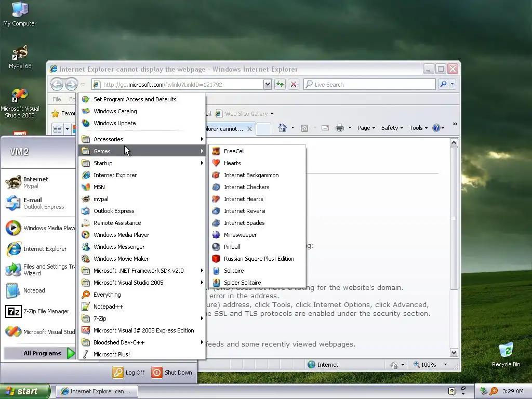This screenshot has height=399, width=532.
Task: Open Windows Messenger
Action: coord(142,247)
